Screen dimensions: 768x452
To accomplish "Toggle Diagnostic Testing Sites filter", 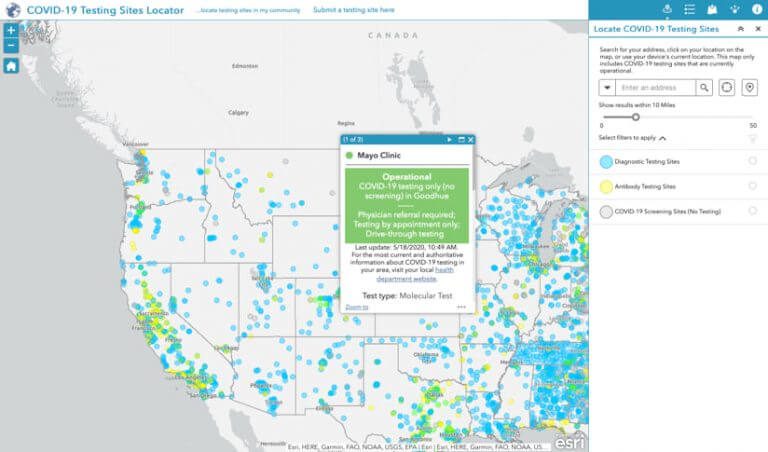I will point(752,161).
